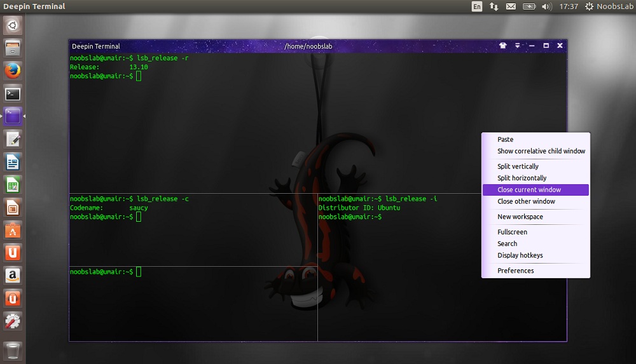Open the Ubuntu One launcher icon
Screen dimensions: 636x364
13,253
